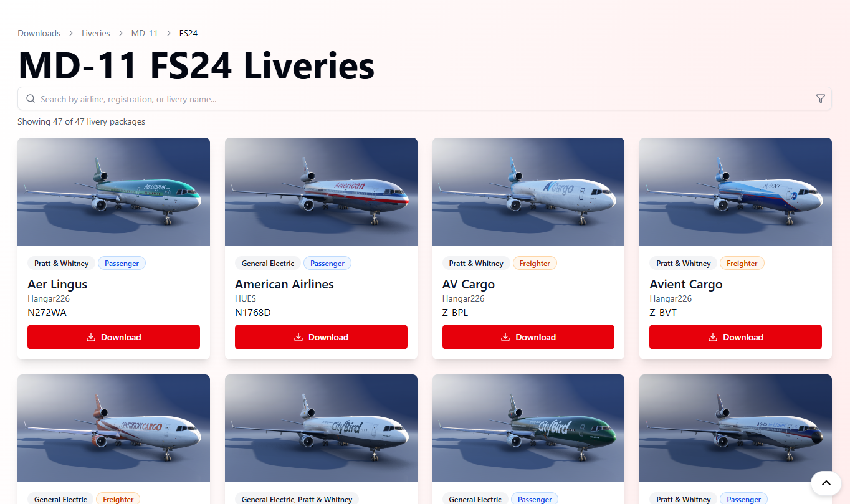Click the download icon on Avient Cargo card
Screen dimensions: 850x504
pos(713,337)
